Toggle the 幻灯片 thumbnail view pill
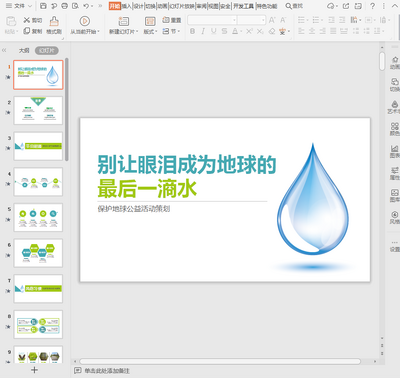This screenshot has height=378, width=400. (47, 50)
